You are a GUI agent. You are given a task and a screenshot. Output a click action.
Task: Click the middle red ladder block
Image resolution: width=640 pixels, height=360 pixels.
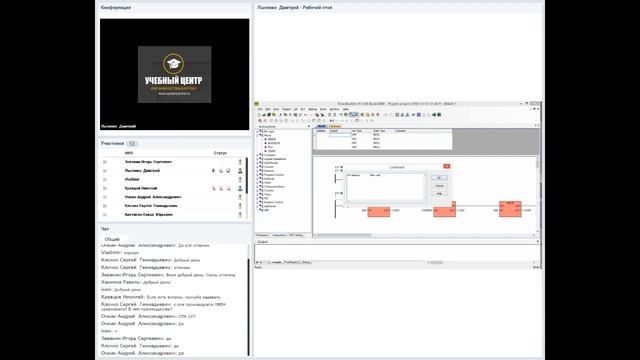(444, 211)
